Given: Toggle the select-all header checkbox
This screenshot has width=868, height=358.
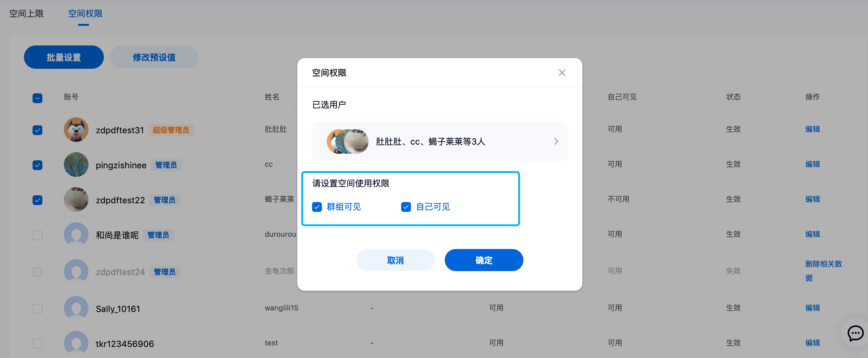Looking at the screenshot, I should pyautogui.click(x=37, y=98).
